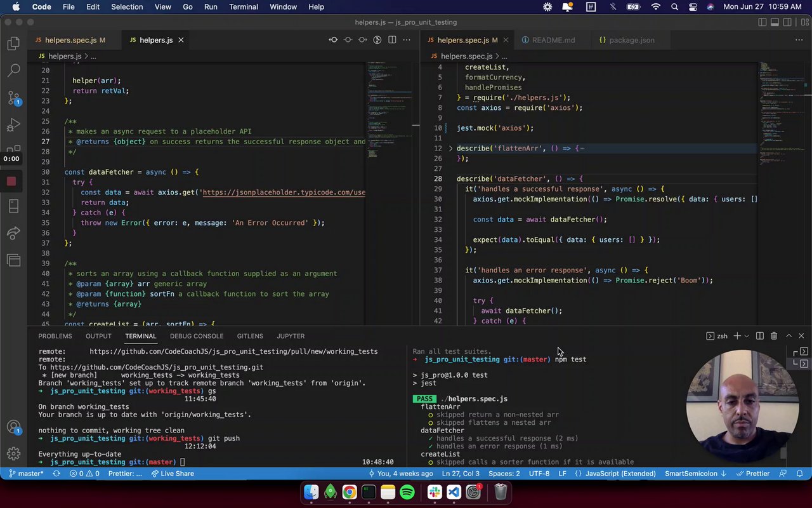
Task: Expand the folded describe('flattenArr') block
Action: pyautogui.click(x=450, y=149)
